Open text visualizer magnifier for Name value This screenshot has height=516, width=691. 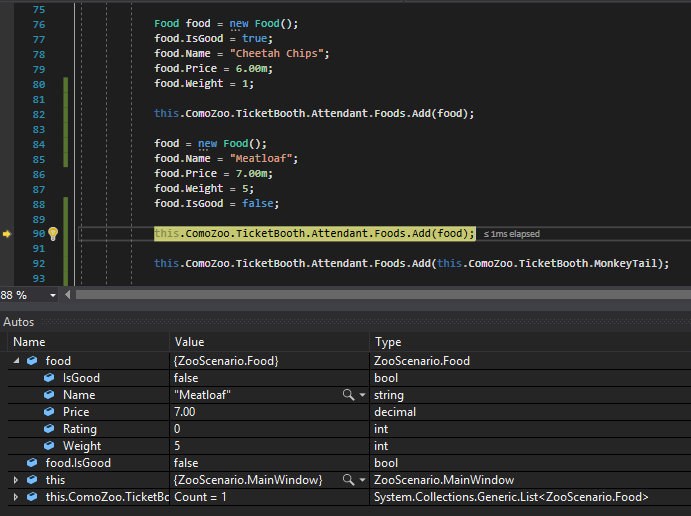(348, 395)
